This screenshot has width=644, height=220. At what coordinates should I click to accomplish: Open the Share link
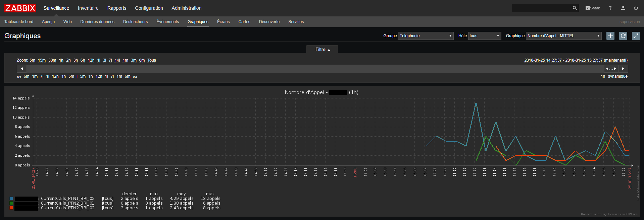[593, 8]
